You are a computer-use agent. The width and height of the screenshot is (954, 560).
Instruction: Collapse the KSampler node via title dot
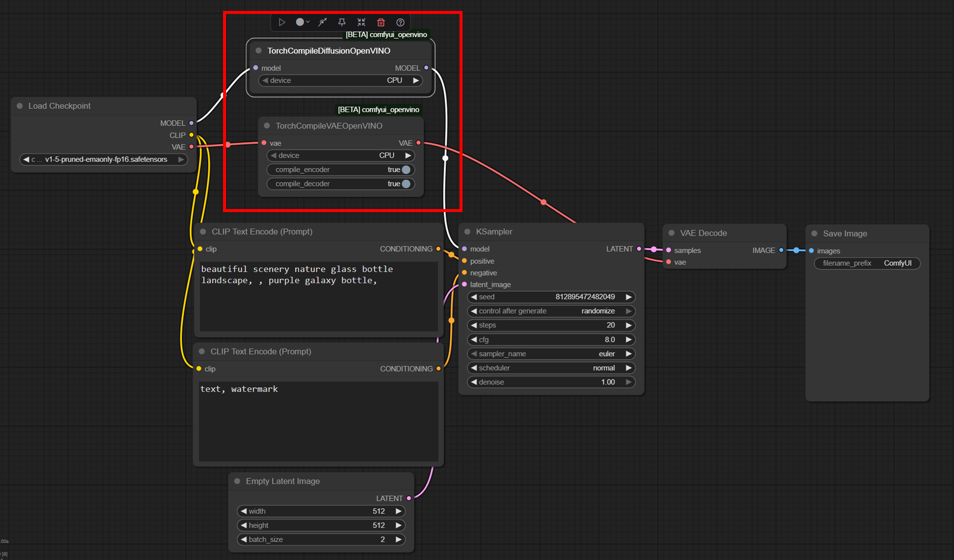[x=468, y=232]
